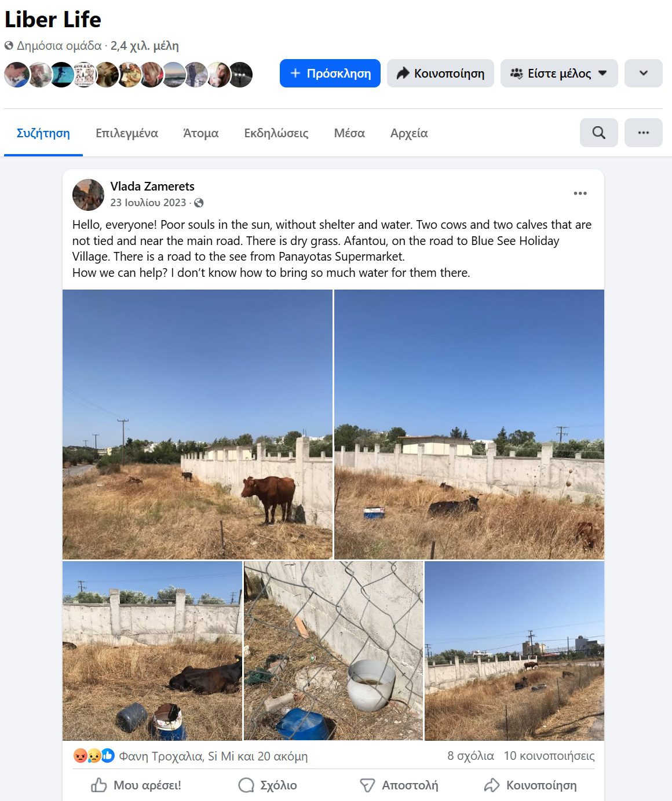Click the post reactions emoji icons
The height and width of the screenshot is (801, 672).
(x=93, y=756)
